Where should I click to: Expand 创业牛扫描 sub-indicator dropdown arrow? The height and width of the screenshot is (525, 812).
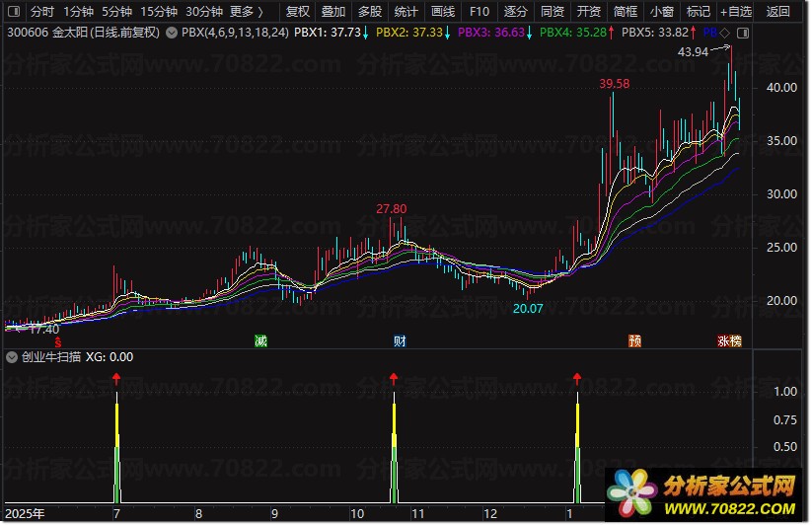(x=12, y=356)
